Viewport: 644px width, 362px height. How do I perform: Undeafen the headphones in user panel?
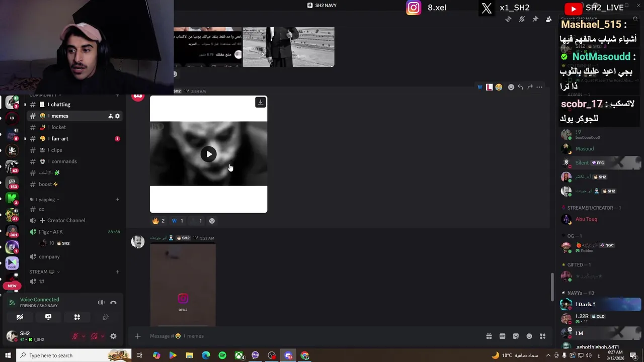94,336
